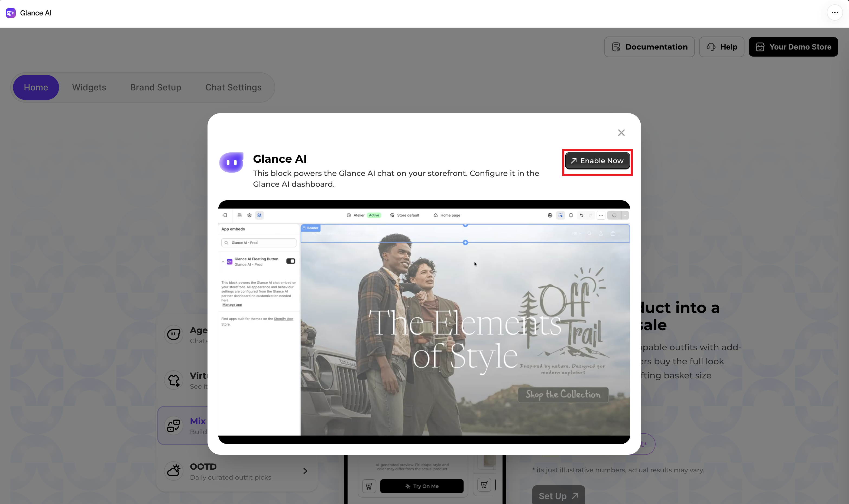This screenshot has height=504, width=849.
Task: Click the exit editor icon in preview toolbar
Action: tap(225, 215)
